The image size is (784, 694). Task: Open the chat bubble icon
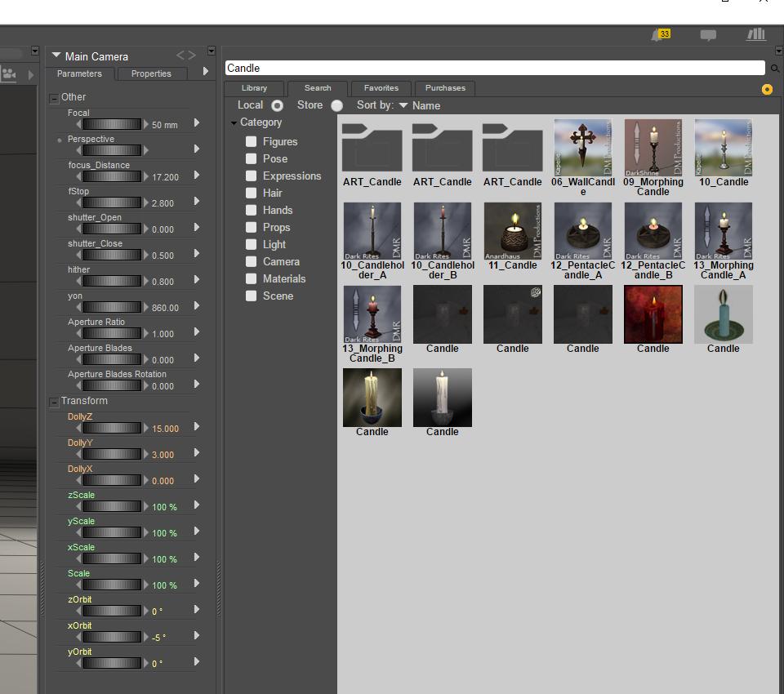(x=708, y=34)
